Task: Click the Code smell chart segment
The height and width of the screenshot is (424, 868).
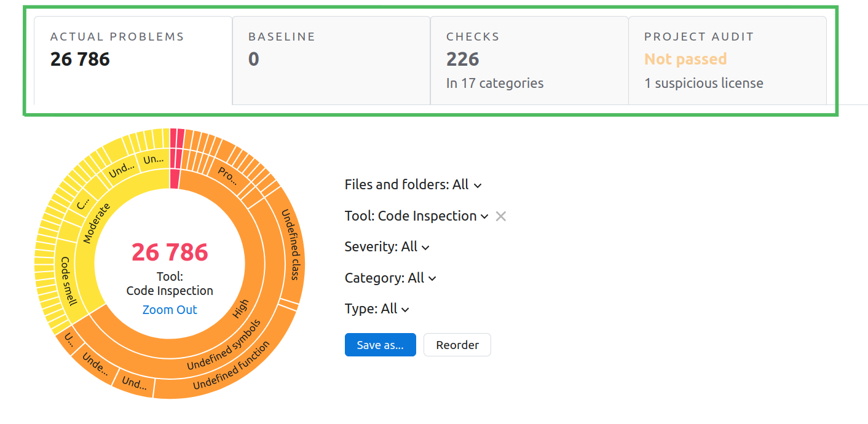Action: click(x=68, y=281)
